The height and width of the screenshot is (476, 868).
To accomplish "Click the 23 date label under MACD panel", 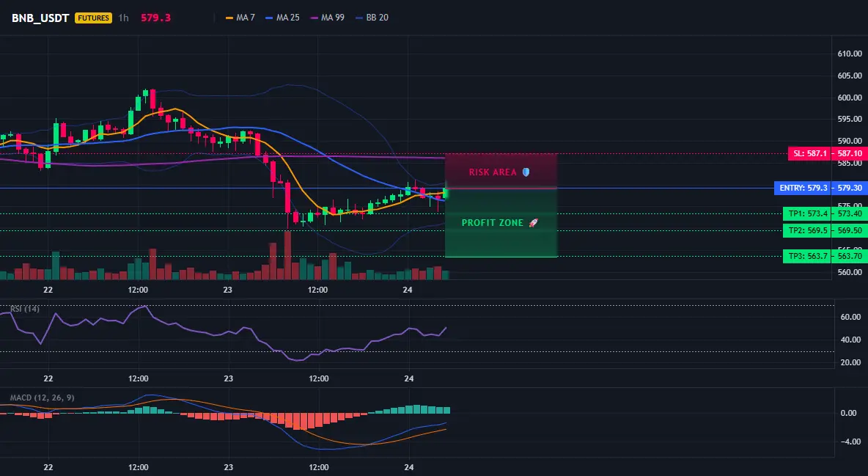I will (x=229, y=467).
